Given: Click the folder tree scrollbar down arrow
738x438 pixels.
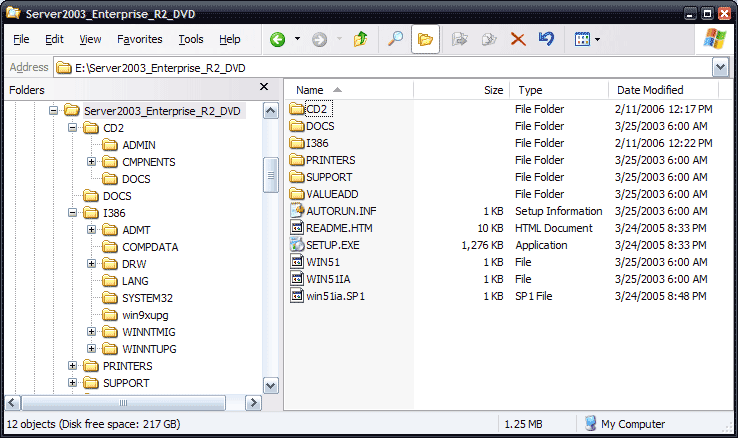Looking at the screenshot, I should tap(270, 385).
